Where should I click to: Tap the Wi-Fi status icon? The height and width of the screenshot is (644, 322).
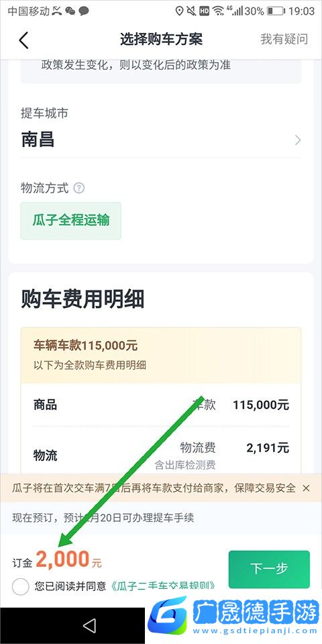click(218, 11)
